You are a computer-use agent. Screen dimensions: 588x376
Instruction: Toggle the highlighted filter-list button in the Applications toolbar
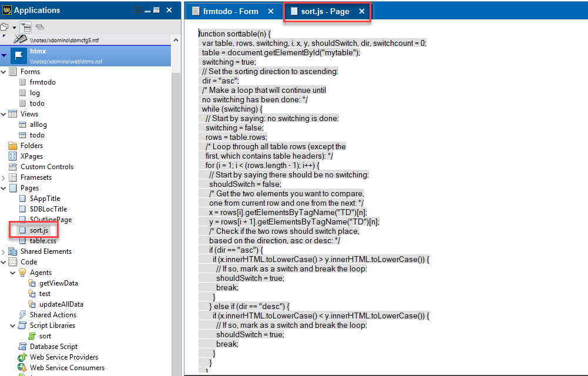coord(26,27)
